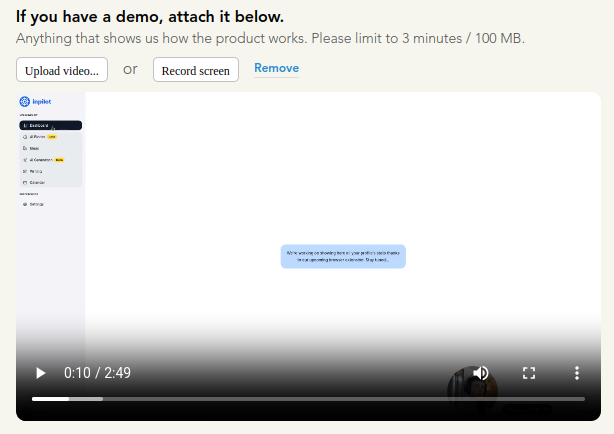Click the dark Dashboard item in video preview

click(x=51, y=125)
